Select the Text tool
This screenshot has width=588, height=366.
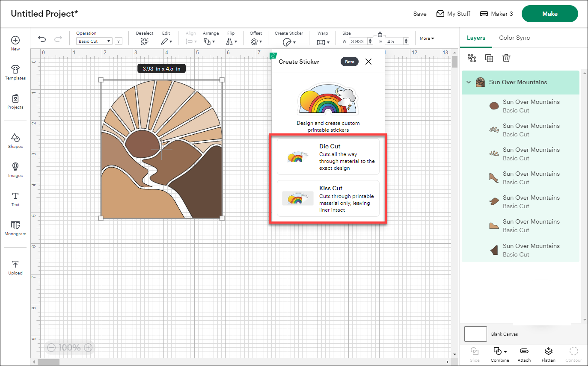[15, 198]
